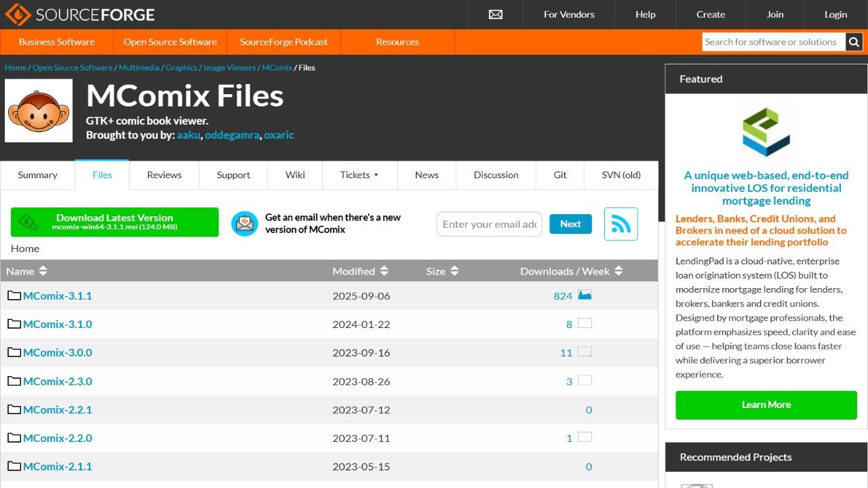Go to Home breadcrumb link
This screenshot has width=868, height=488.
[x=16, y=68]
